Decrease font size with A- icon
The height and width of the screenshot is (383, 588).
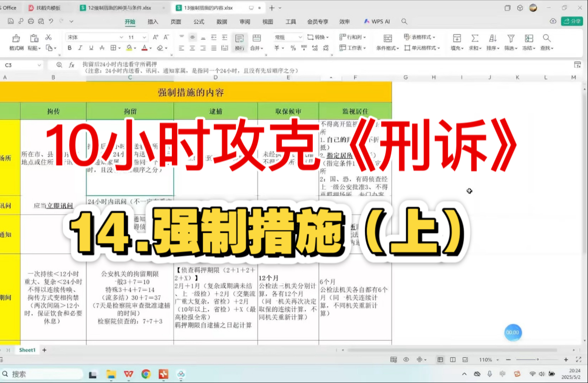(x=166, y=37)
